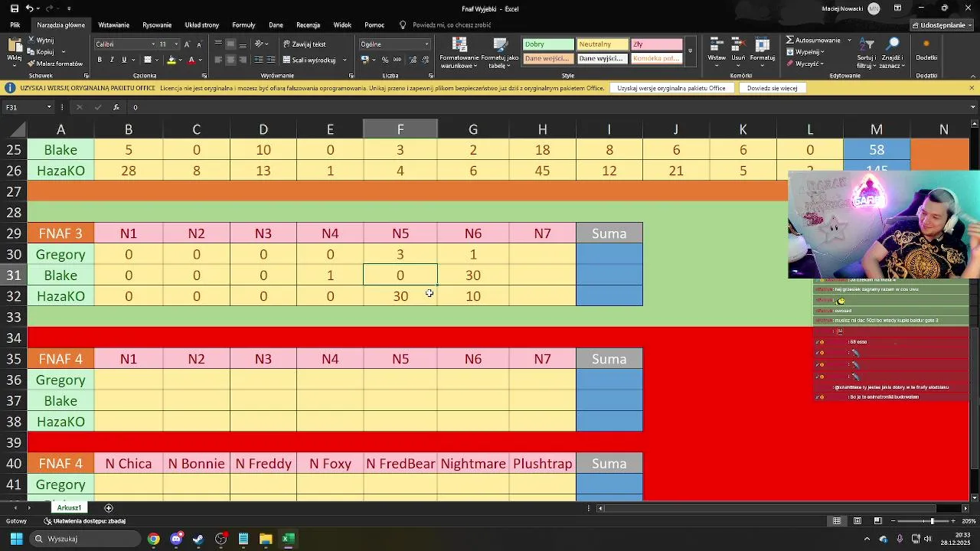
Task: Open the Plik menu
Action: (15, 25)
